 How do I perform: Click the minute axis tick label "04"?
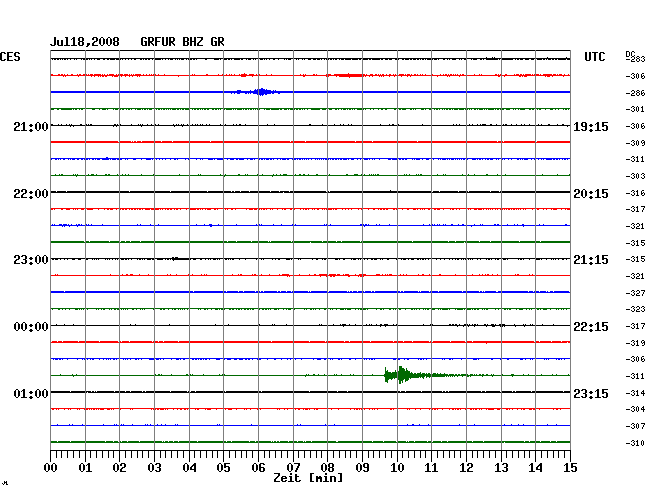(x=189, y=468)
